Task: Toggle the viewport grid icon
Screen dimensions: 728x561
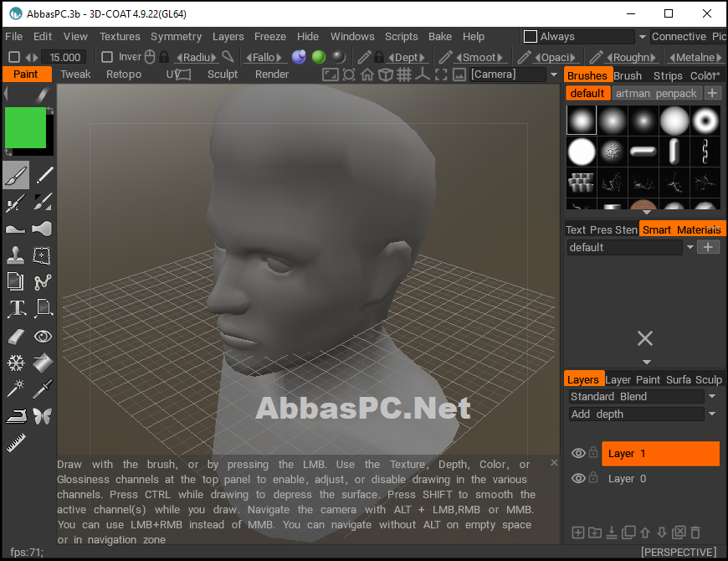Action: click(x=404, y=75)
